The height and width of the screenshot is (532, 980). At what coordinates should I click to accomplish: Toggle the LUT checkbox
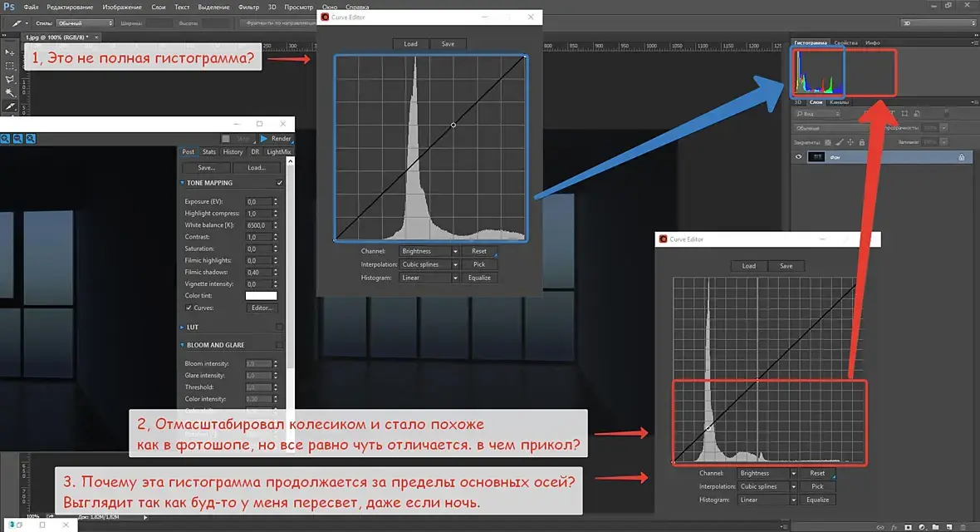point(279,327)
